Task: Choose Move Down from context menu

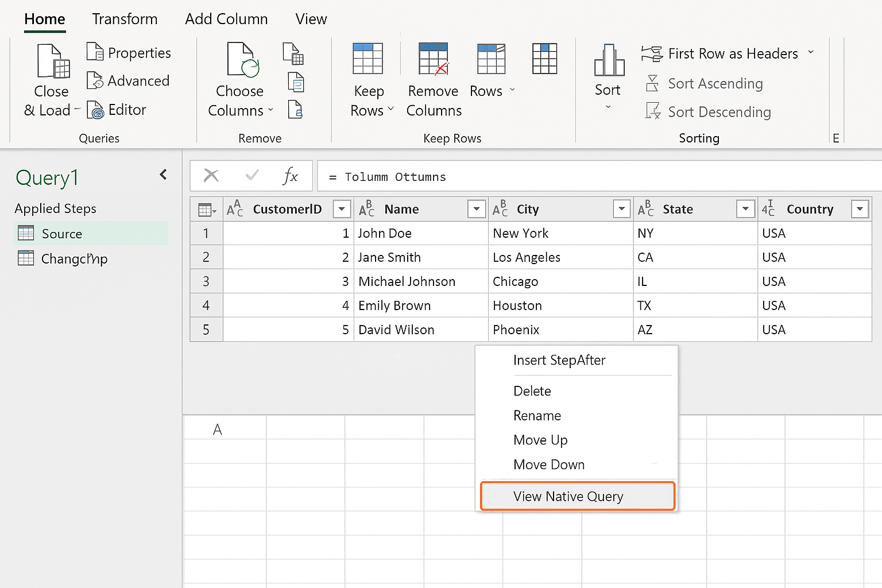Action: pyautogui.click(x=577, y=465)
